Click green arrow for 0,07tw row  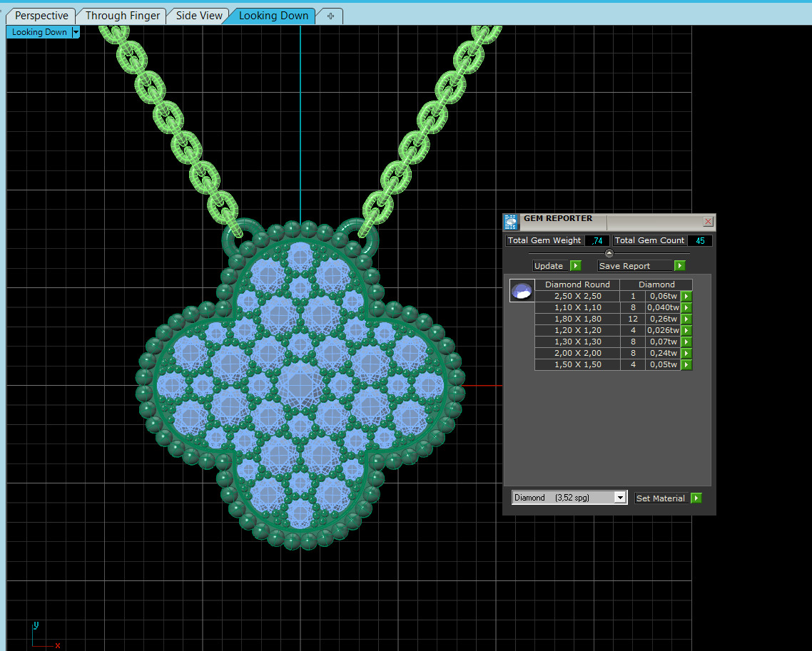(686, 342)
